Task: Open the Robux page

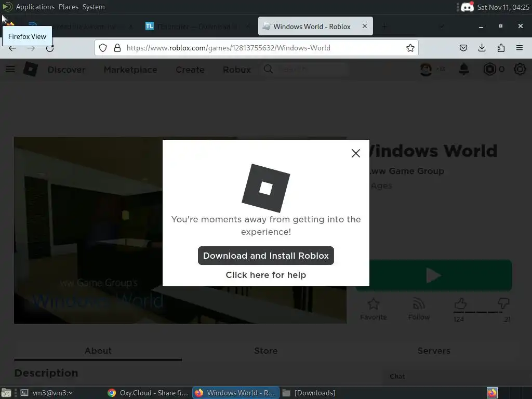Action: click(x=236, y=70)
